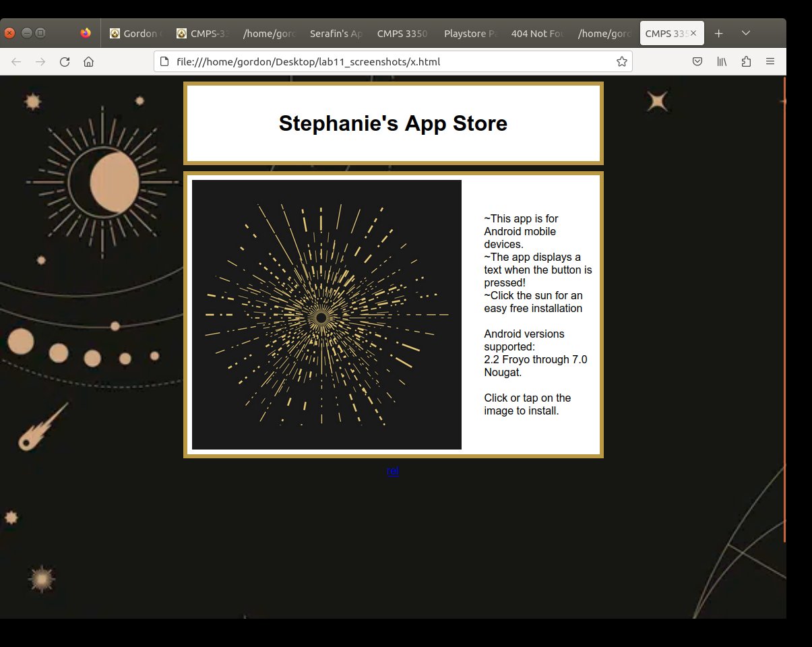
Task: Open a new browser tab
Action: click(x=719, y=33)
